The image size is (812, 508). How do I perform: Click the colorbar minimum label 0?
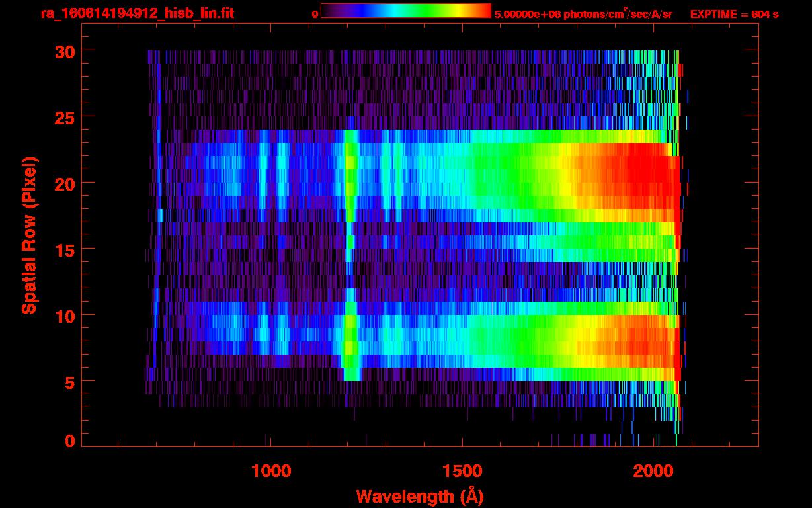[x=315, y=15]
